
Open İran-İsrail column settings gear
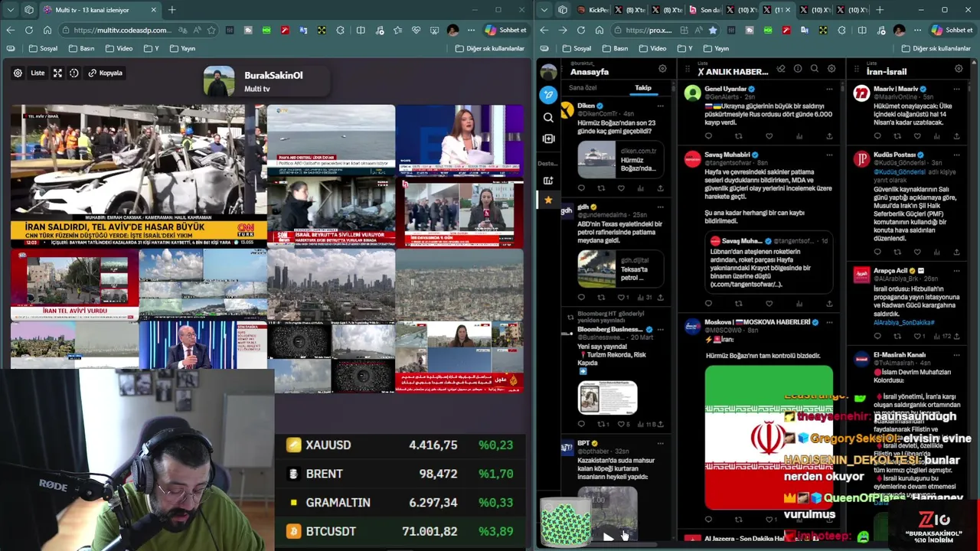click(x=959, y=69)
